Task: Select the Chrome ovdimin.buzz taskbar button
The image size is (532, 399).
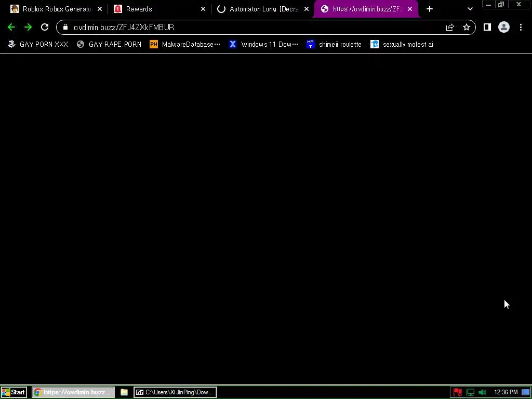Action: point(73,392)
